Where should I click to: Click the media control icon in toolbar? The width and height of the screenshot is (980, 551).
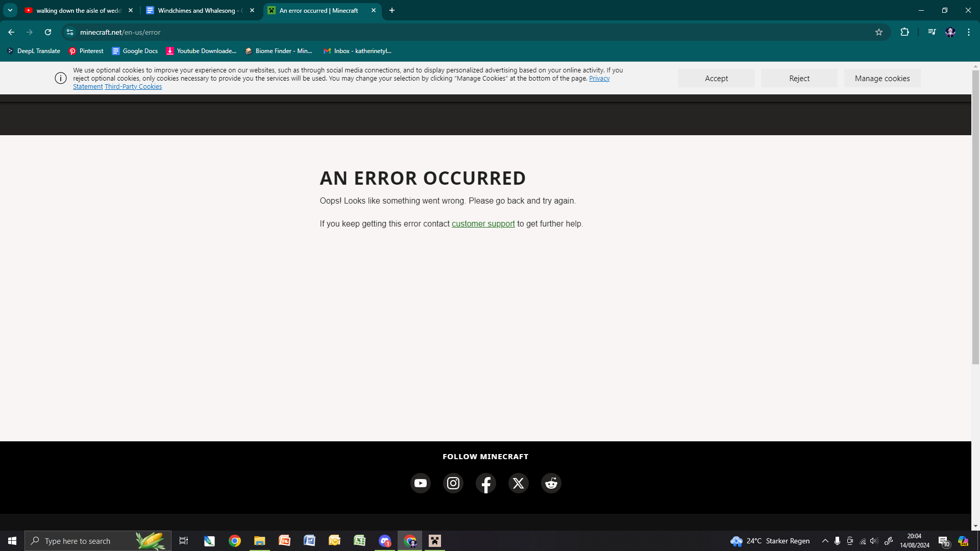point(932,32)
